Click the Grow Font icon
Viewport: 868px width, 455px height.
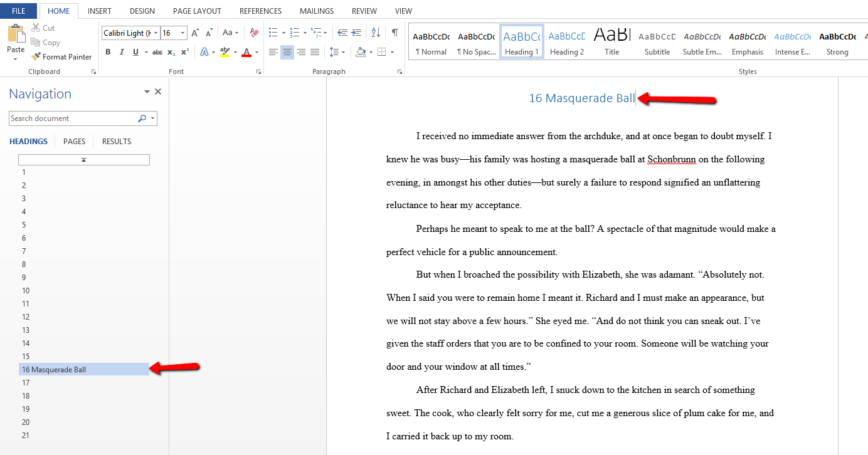click(195, 33)
